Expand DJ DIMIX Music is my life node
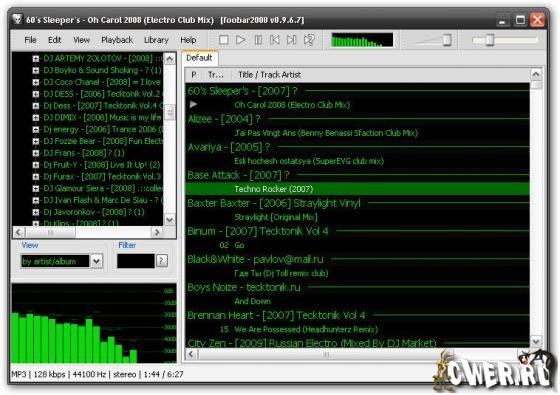 point(36,118)
